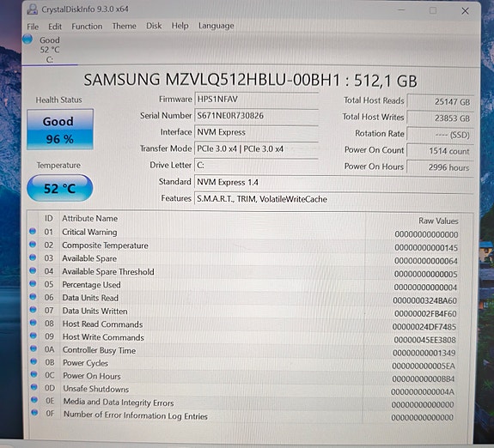494x448 pixels.
Task: Open the File menu
Action: click(33, 27)
